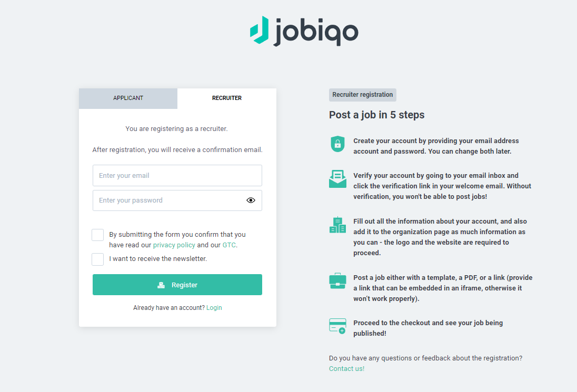Check the privacy policy confirmation checkbox
Image resolution: width=577 pixels, height=392 pixels.
(x=97, y=235)
